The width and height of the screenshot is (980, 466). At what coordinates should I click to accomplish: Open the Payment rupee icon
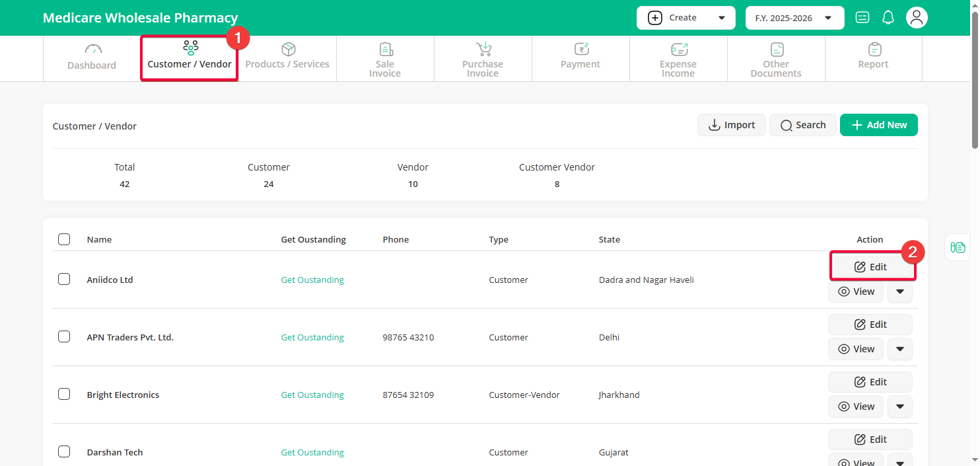coord(580,50)
